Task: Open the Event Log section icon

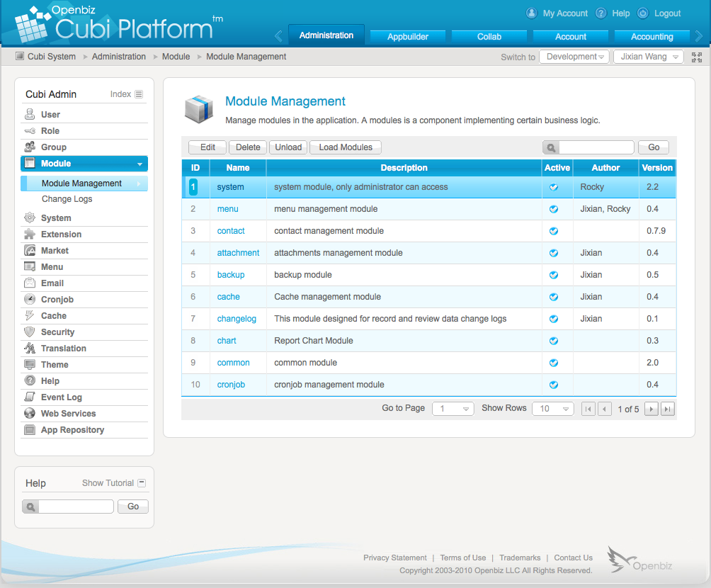Action: pyautogui.click(x=28, y=397)
